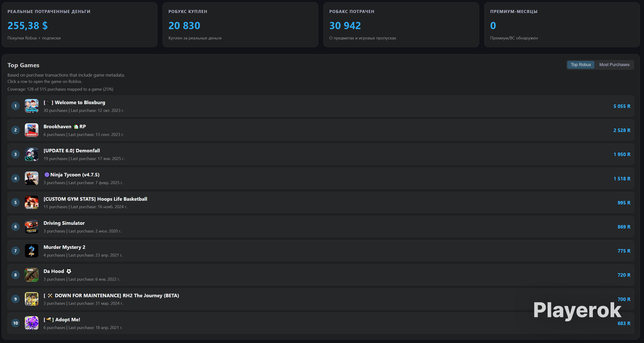Click the Driving Simulator 2 июл. 2020 purchase line

pos(82,231)
